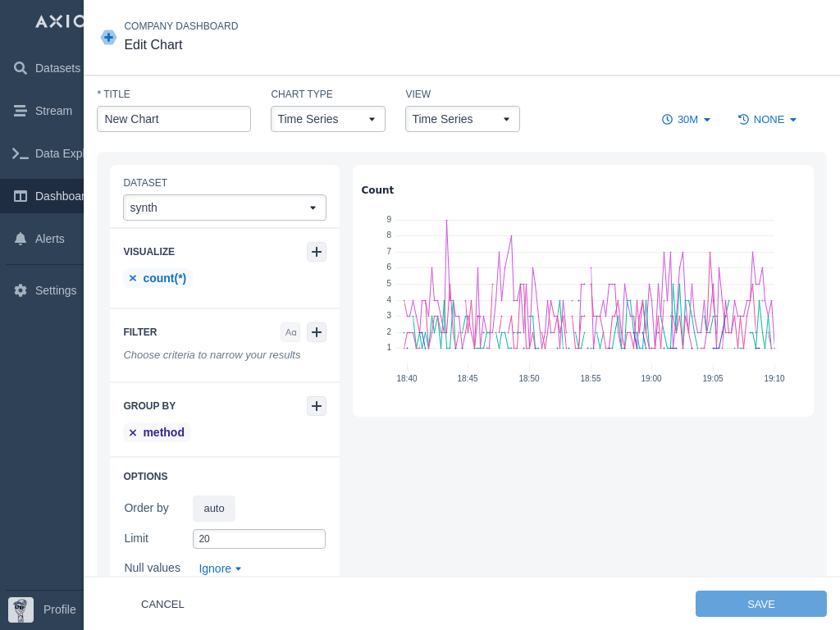Image resolution: width=840 pixels, height=630 pixels.
Task: Click the plus icon next to Visualize
Action: 317,252
